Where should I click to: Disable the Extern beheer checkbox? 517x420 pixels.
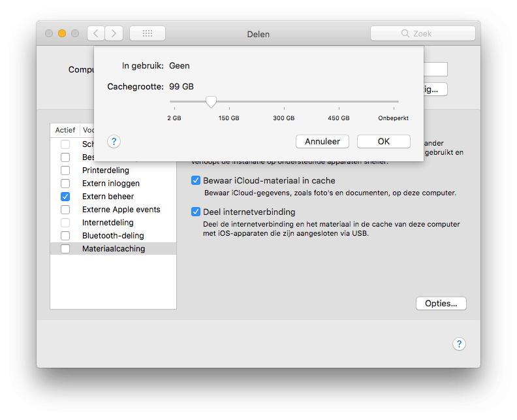[65, 197]
